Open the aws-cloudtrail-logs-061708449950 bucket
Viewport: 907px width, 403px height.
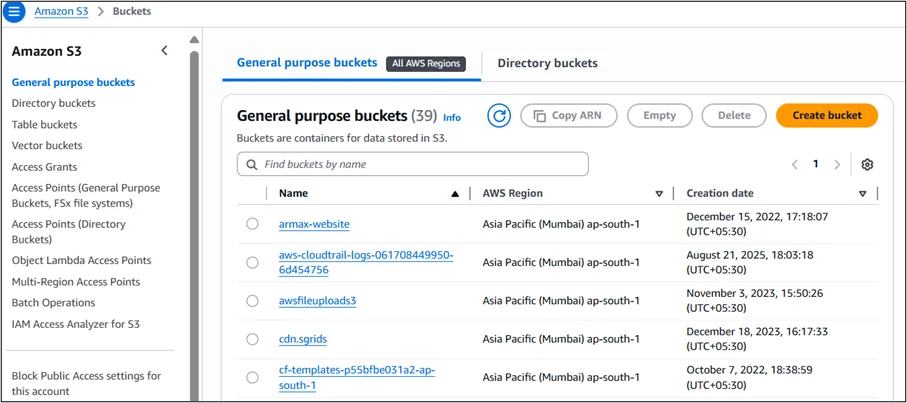pos(366,262)
